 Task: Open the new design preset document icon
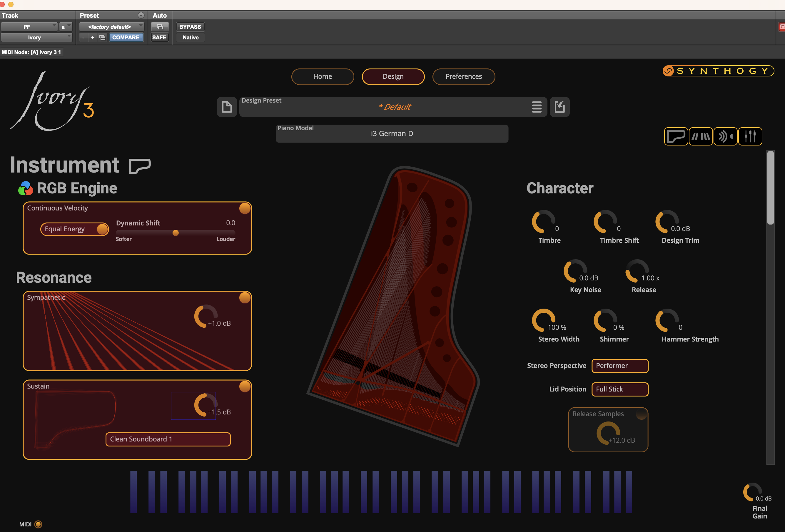[227, 107]
